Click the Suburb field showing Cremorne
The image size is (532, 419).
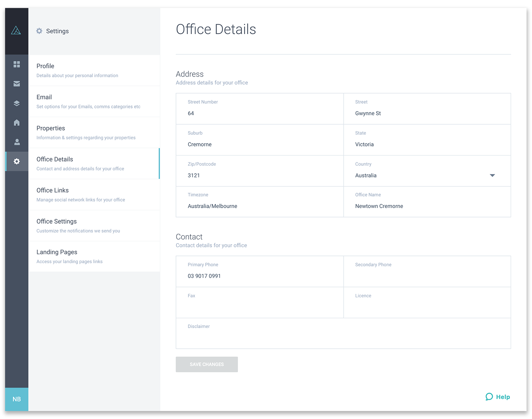pyautogui.click(x=260, y=140)
